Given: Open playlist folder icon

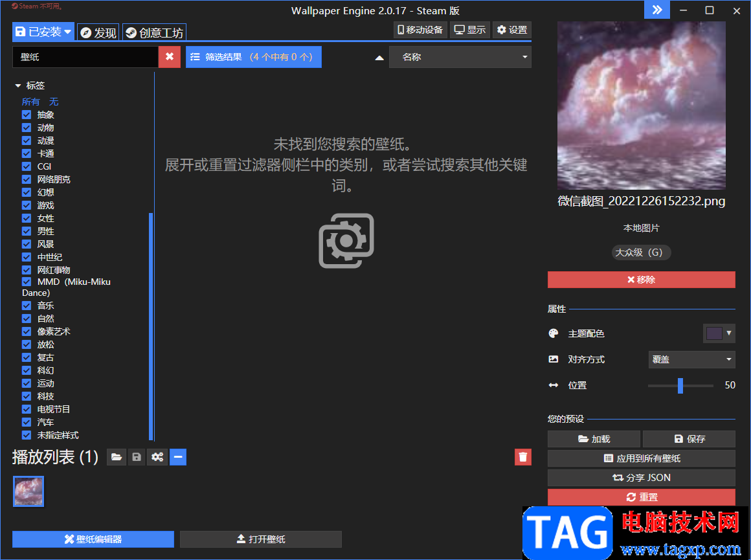Looking at the screenshot, I should (117, 457).
